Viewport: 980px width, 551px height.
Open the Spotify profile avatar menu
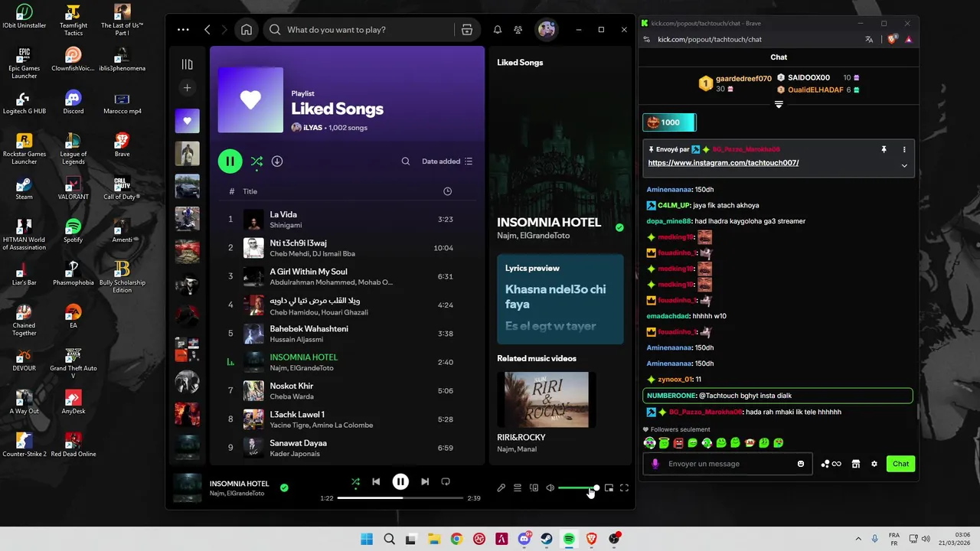coord(547,30)
